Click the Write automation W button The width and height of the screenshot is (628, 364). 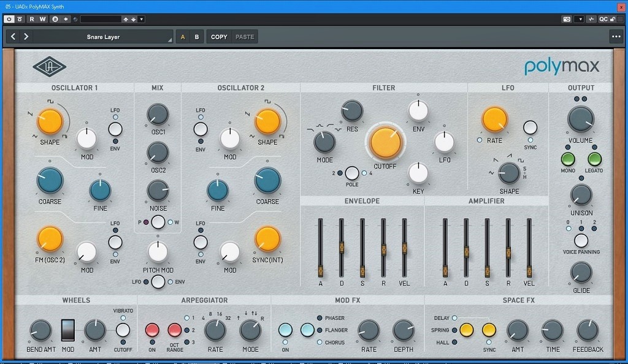pos(42,19)
